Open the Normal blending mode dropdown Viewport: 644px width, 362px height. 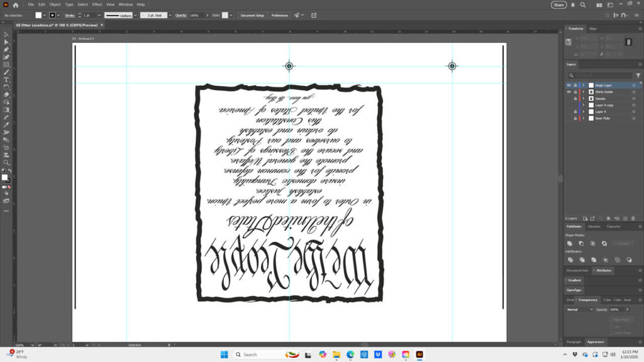click(579, 309)
